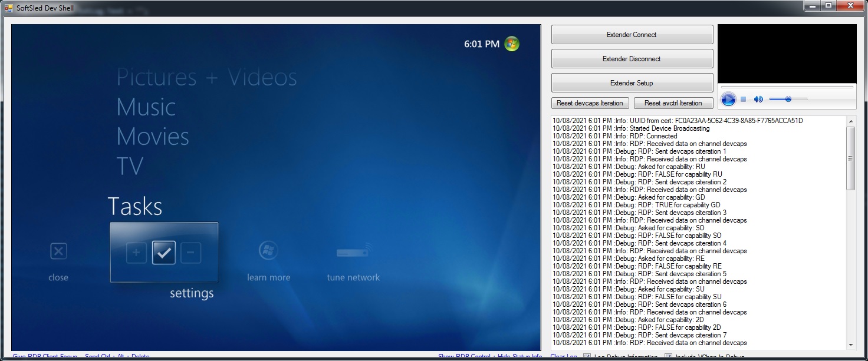Select the Tasks menu heading
The width and height of the screenshot is (868, 361).
point(135,206)
